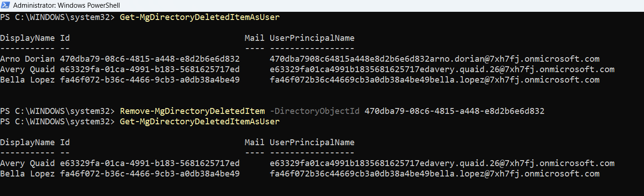
Task: Click the Mail header in the first table
Action: (254, 38)
